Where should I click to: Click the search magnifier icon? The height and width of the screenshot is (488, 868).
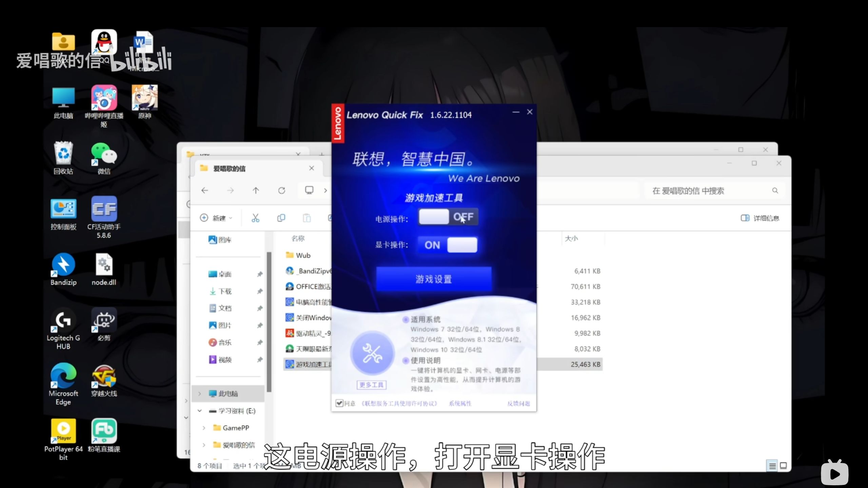click(x=775, y=191)
